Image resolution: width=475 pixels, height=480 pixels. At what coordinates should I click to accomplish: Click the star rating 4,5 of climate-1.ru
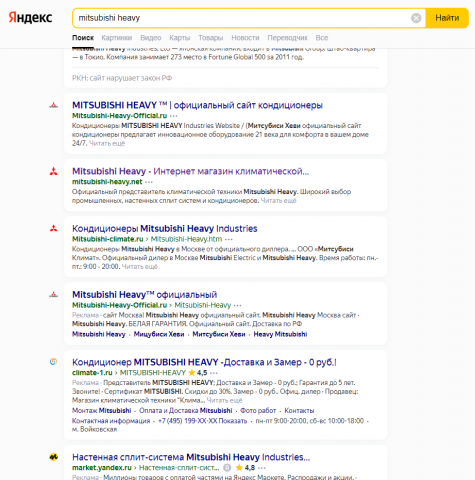pyautogui.click(x=198, y=373)
